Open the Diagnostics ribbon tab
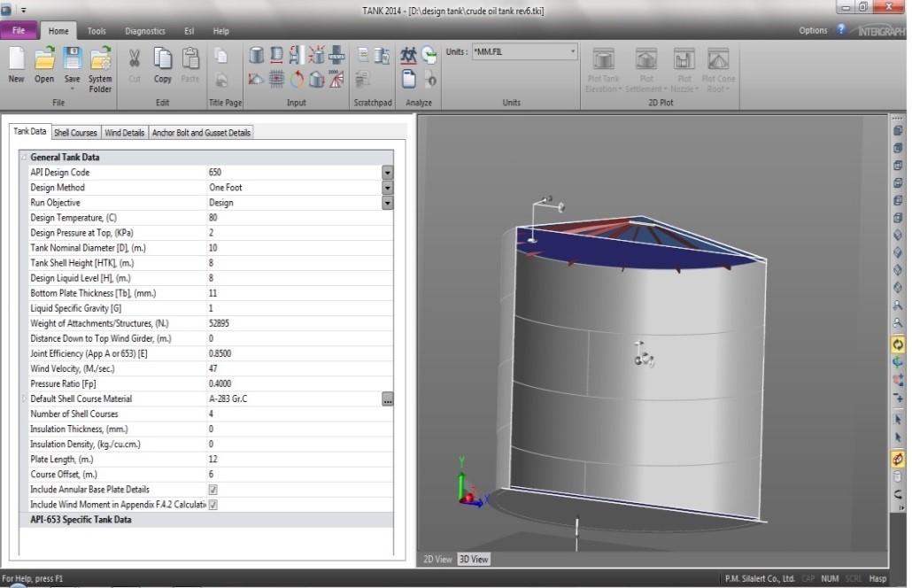Viewport: 912px width, 588px height. point(145,31)
